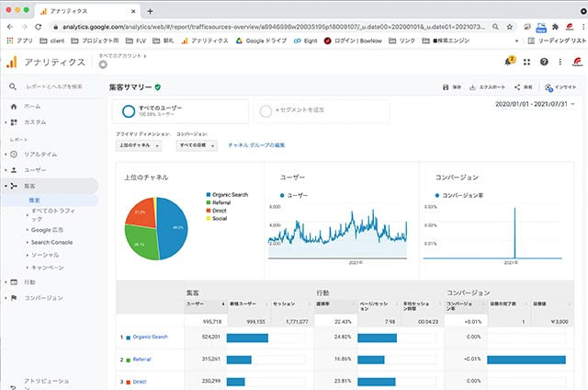
Task: Open the Google apps grid icon
Action: [x=526, y=62]
